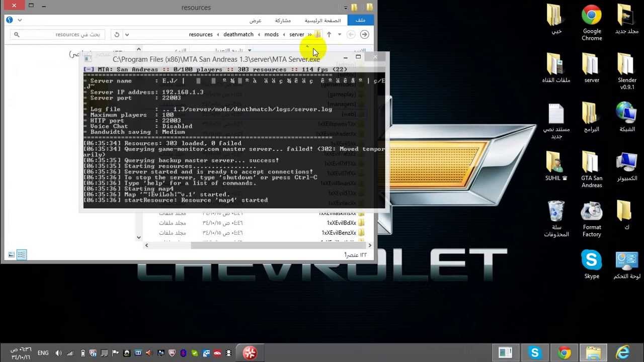This screenshot has height=362, width=644.
Task: Open the ملفات القناة desktop folder
Action: [x=556, y=68]
